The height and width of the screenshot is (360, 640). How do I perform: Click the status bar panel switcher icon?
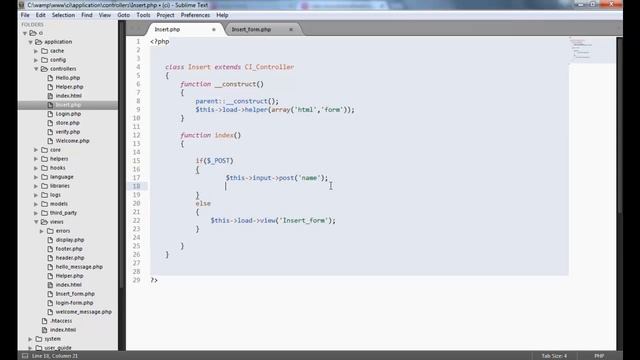click(25, 356)
